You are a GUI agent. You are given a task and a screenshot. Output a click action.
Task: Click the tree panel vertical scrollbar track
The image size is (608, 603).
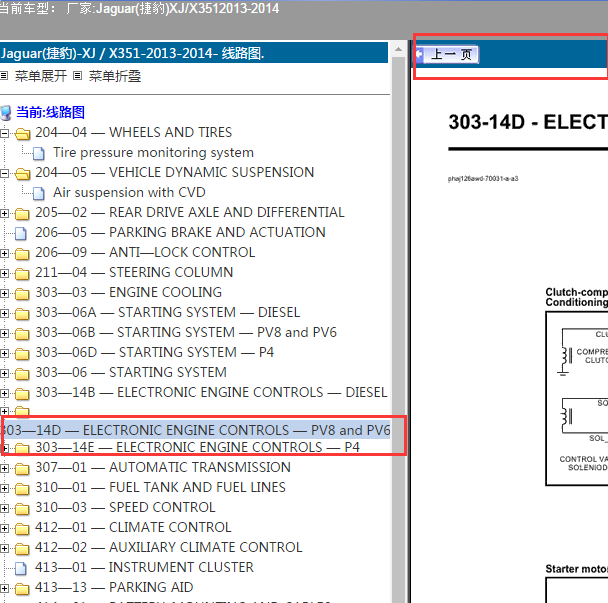click(398, 330)
